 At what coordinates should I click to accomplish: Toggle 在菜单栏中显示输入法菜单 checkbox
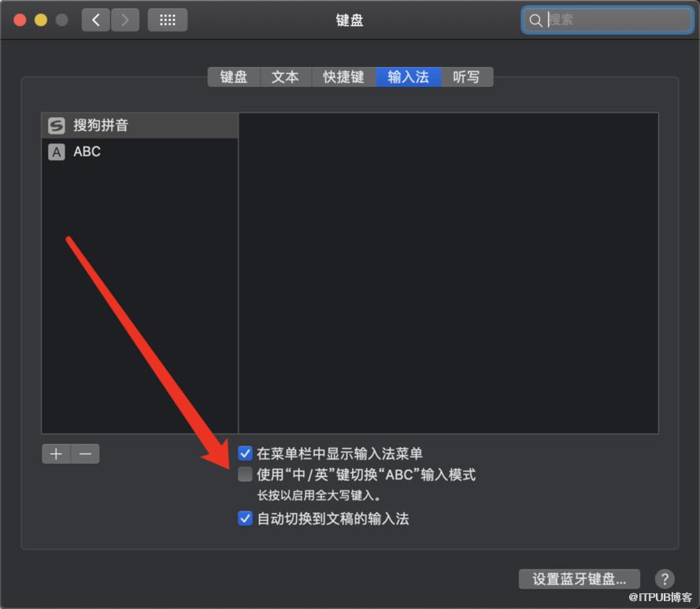(x=245, y=453)
